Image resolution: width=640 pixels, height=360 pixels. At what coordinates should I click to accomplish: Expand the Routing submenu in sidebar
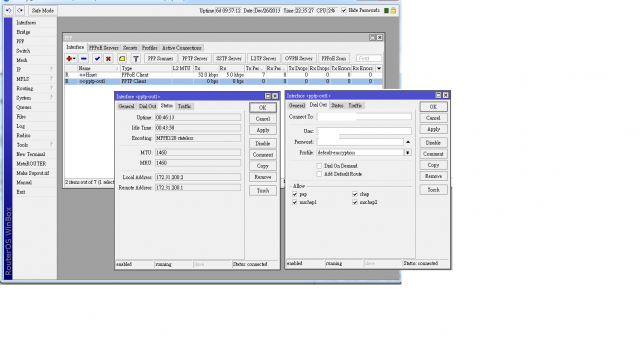(51, 88)
